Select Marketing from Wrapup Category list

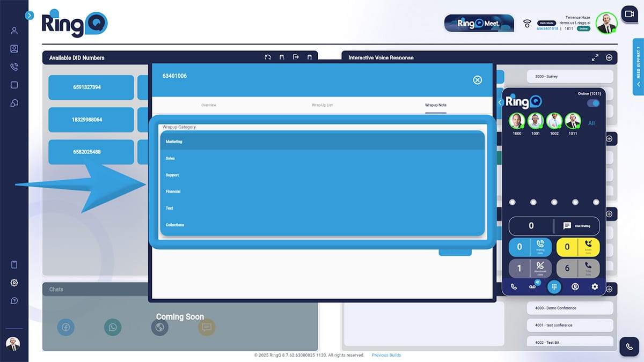pyautogui.click(x=322, y=142)
